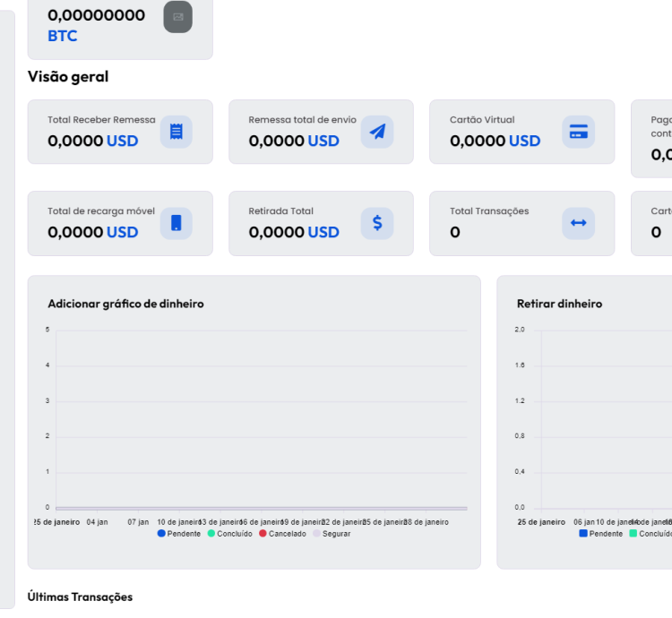672x618 pixels.
Task: Toggle Pendente legend in Adicionar gráfico de dinheiro
Action: pos(179,534)
